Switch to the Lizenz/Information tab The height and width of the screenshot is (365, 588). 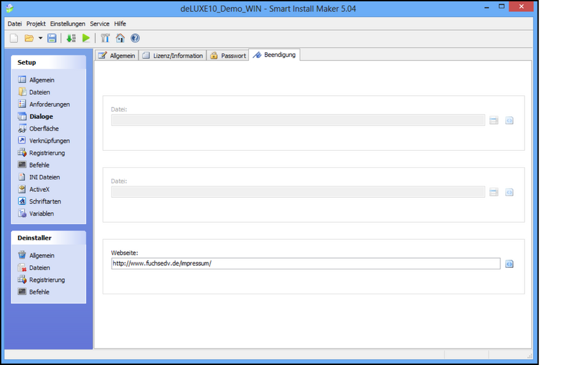(x=172, y=56)
